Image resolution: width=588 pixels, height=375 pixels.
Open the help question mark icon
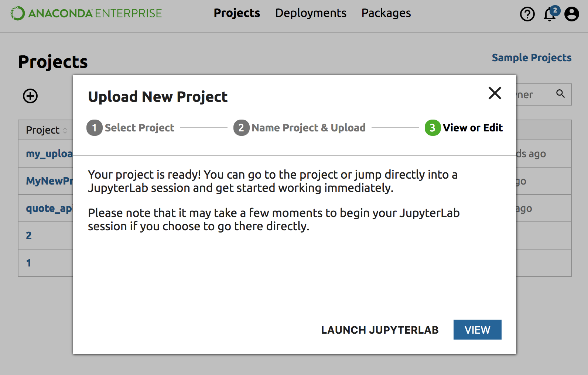pyautogui.click(x=527, y=14)
